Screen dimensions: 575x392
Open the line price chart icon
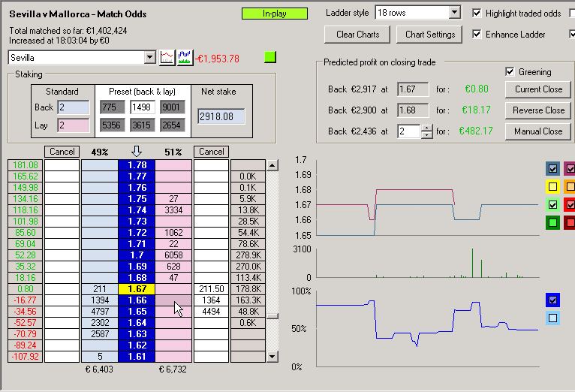coord(167,58)
